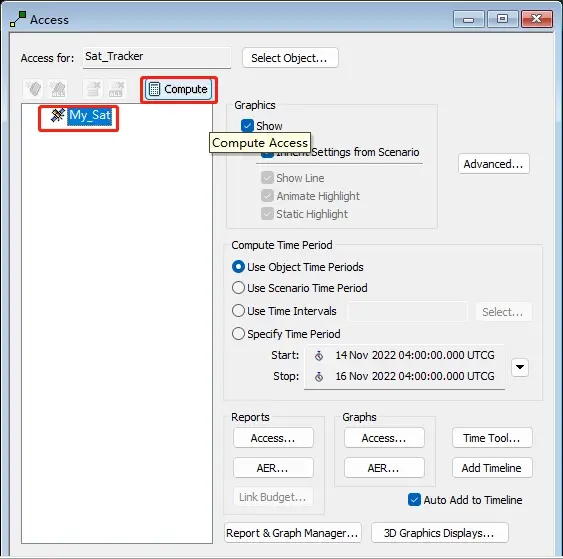This screenshot has height=559, width=563.
Task: Minimize the Access window
Action: point(469,19)
